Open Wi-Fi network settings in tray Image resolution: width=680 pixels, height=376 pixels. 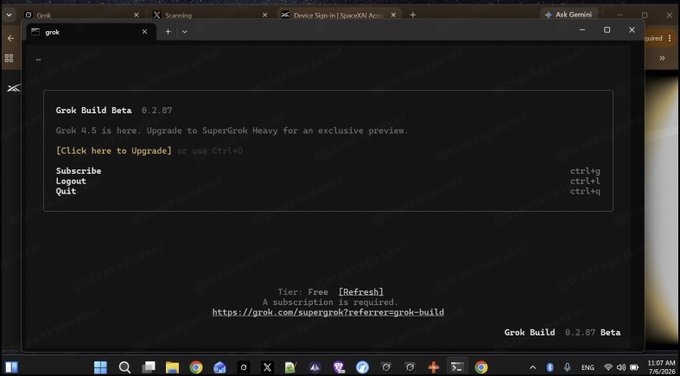(608, 367)
